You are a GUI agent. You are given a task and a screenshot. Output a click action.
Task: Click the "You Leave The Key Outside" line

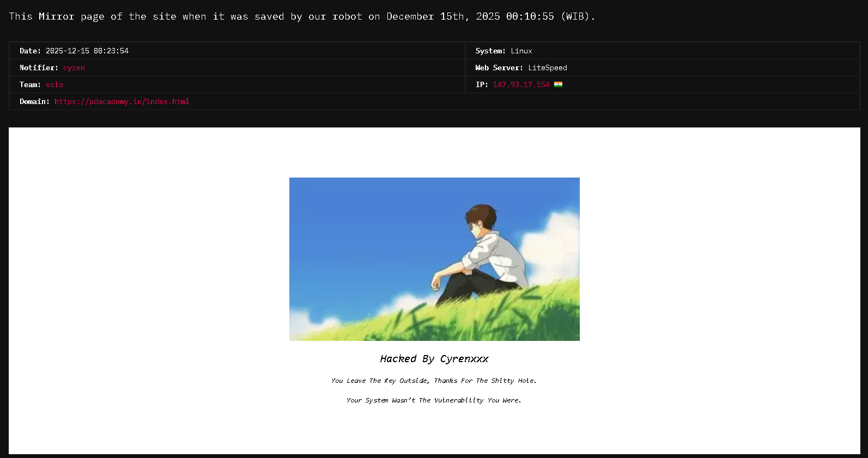tap(434, 381)
